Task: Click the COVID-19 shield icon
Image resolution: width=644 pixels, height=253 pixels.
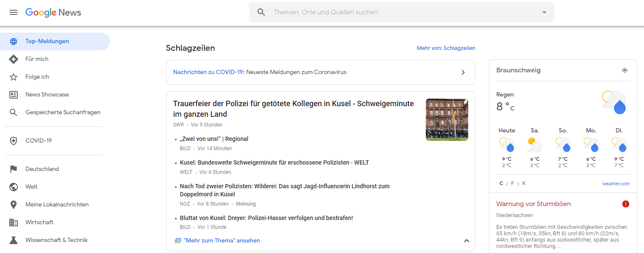Action: tap(14, 140)
